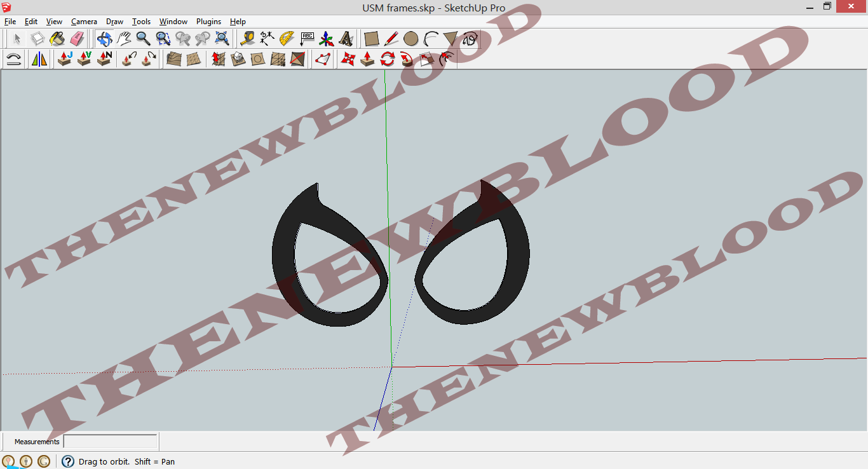Pick the red pencil Line tool
868x469 pixels.
(391, 39)
